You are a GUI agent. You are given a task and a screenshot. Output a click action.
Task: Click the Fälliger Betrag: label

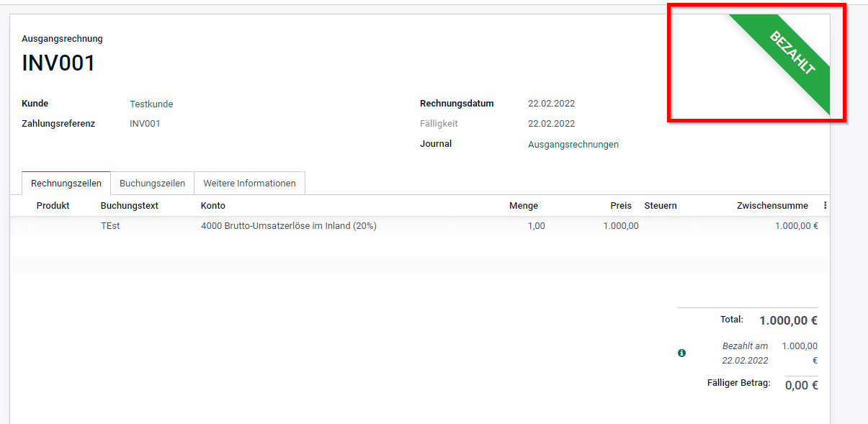pos(739,383)
